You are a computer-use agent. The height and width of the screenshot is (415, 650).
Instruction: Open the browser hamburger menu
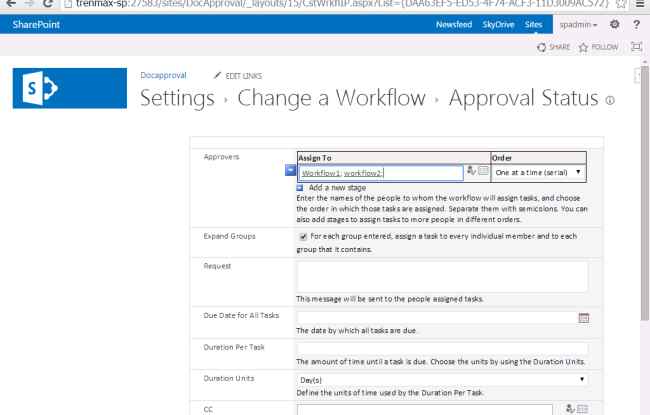(x=640, y=4)
